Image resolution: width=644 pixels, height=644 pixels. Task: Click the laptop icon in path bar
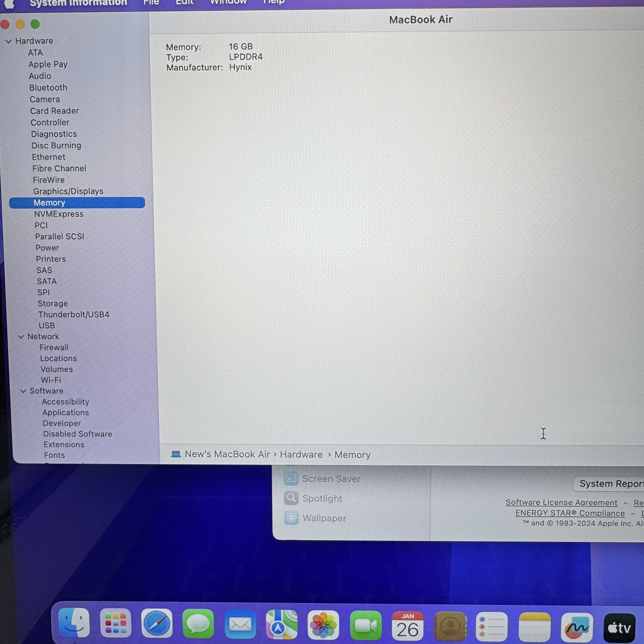pyautogui.click(x=176, y=454)
